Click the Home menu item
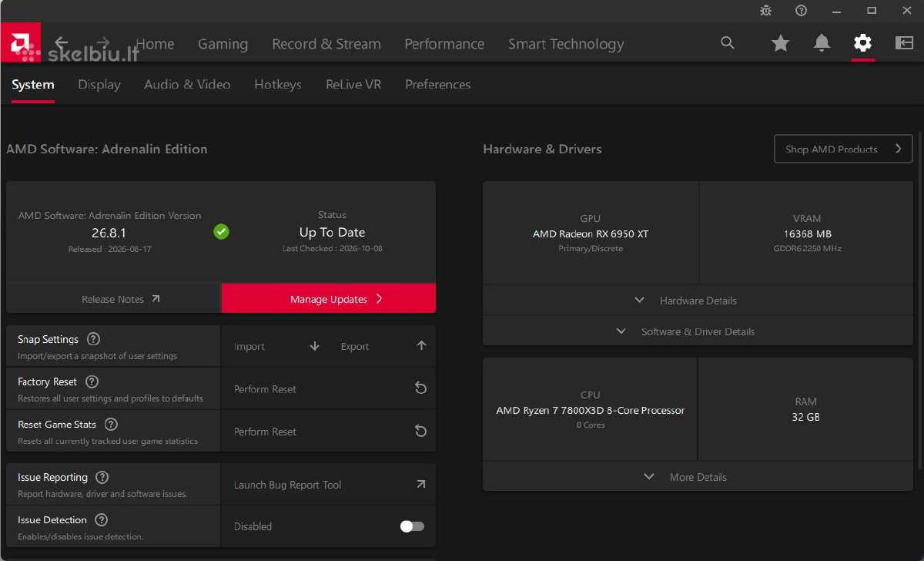 (155, 44)
